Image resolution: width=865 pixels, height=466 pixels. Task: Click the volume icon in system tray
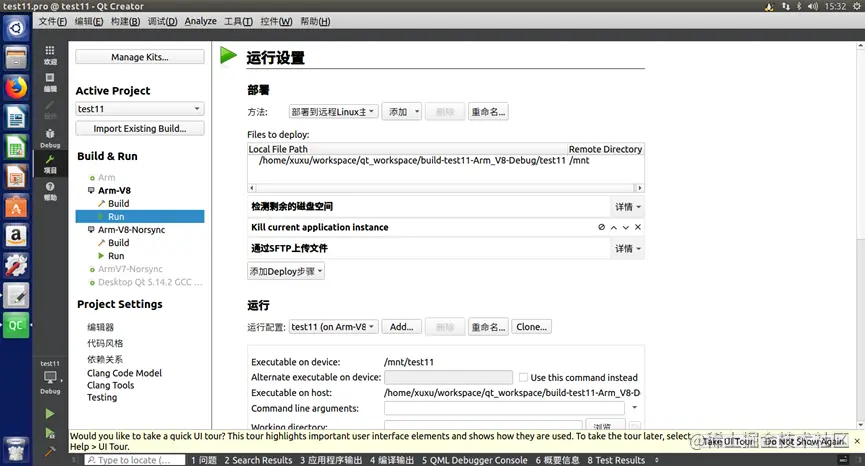813,6
